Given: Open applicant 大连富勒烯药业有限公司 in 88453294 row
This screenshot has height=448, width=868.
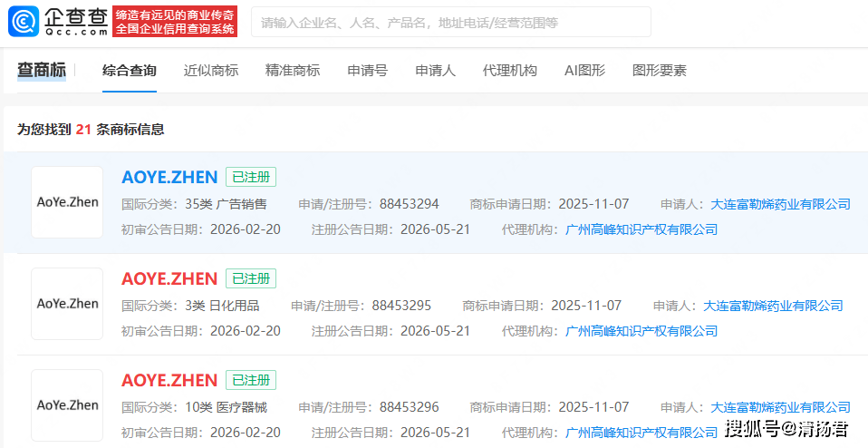Looking at the screenshot, I should tap(780, 204).
